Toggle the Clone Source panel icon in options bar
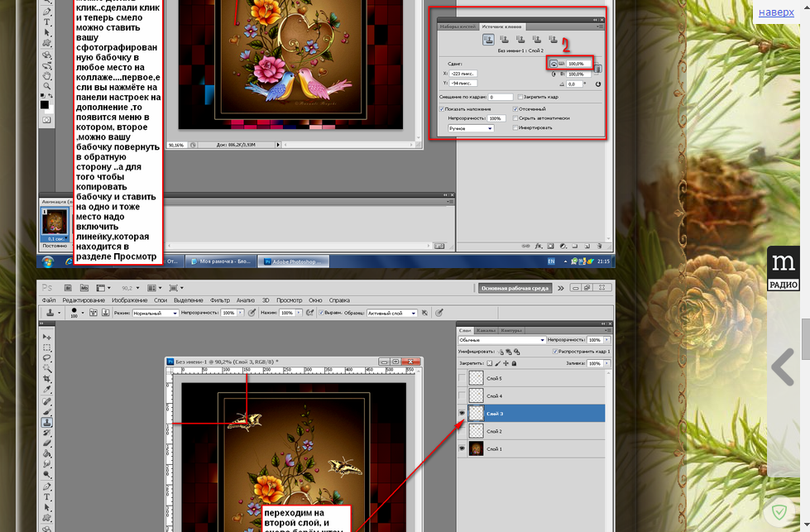This screenshot has height=532, width=810. 105,313
